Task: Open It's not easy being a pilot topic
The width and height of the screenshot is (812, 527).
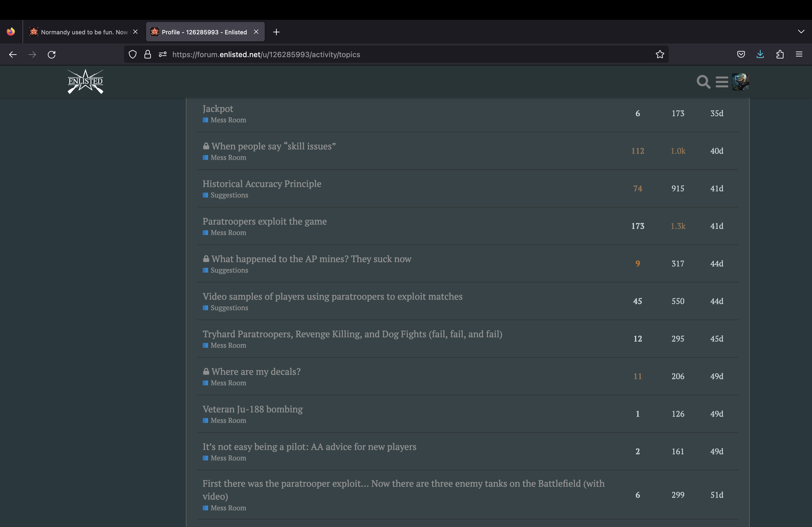Action: pyautogui.click(x=309, y=447)
